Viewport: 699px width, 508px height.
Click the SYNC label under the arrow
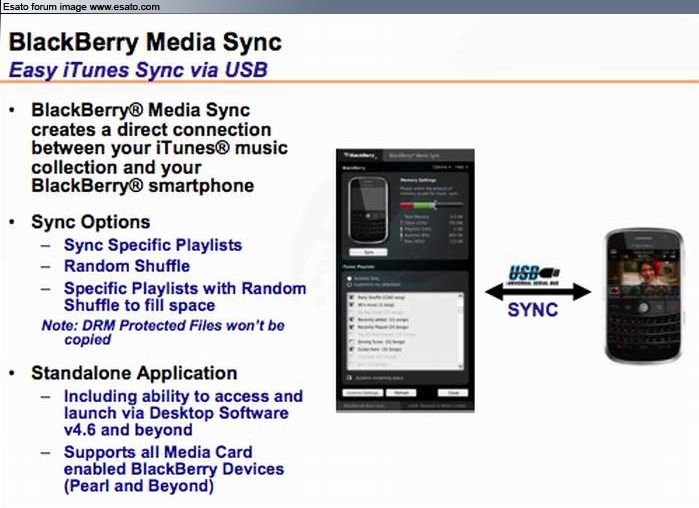coord(533,310)
